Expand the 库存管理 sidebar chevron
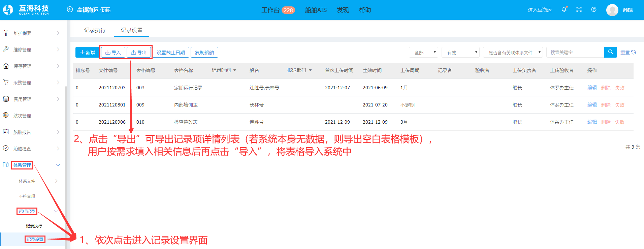644x249 pixels. 58,66
